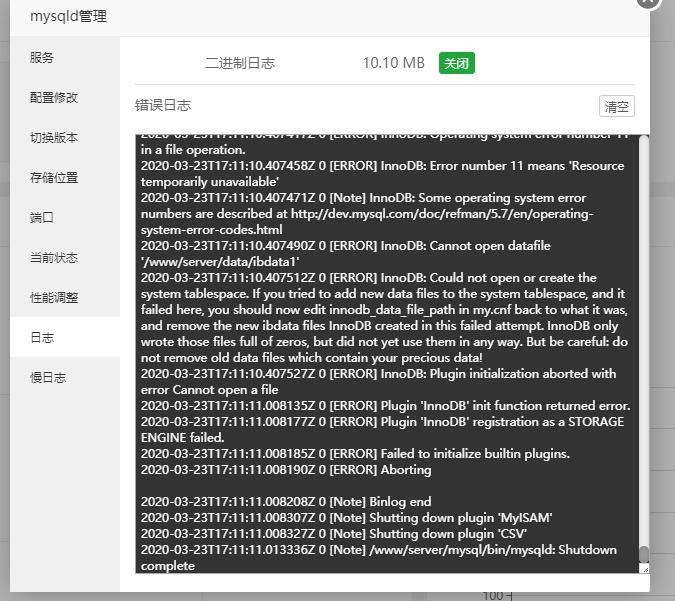Click the 'Resource temporarily unavailable' log entry
The width and height of the screenshot is (675, 601).
click(x=382, y=173)
